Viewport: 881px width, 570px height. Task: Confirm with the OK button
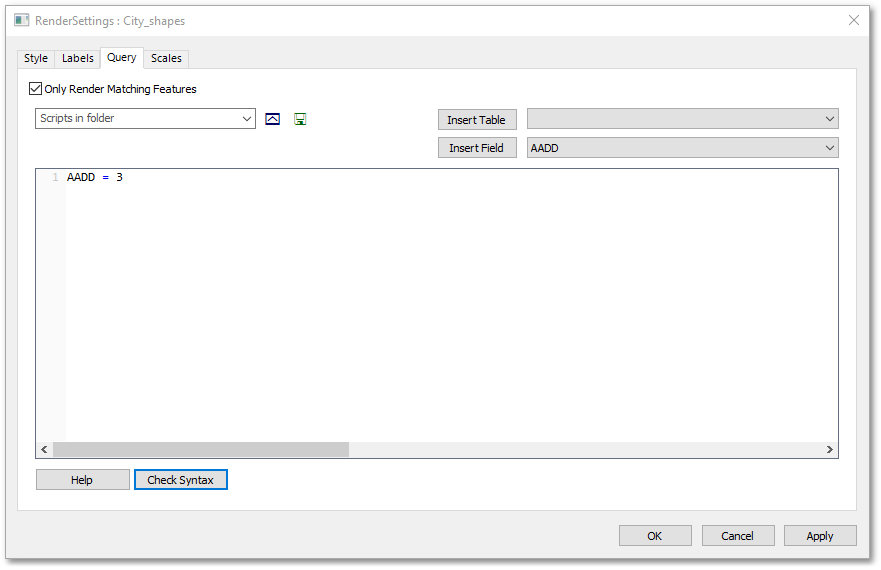[655, 536]
